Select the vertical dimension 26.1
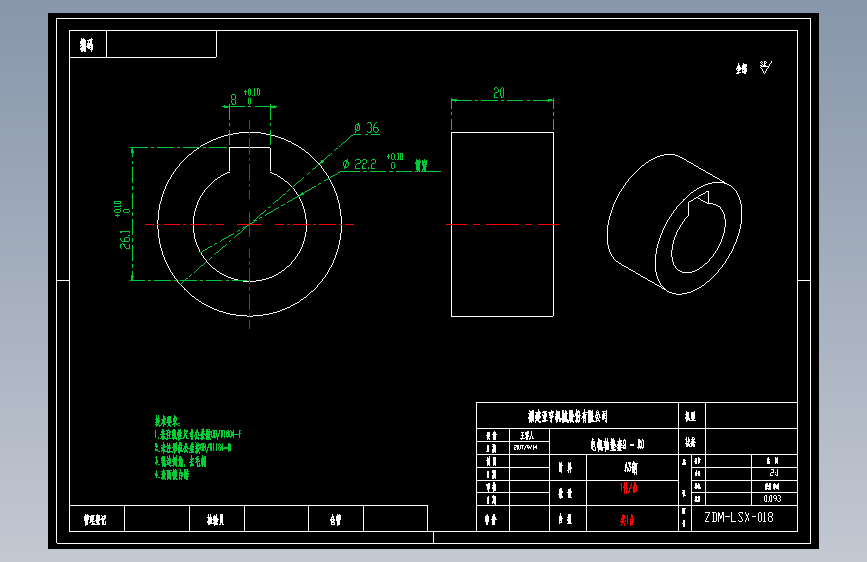 coord(126,240)
